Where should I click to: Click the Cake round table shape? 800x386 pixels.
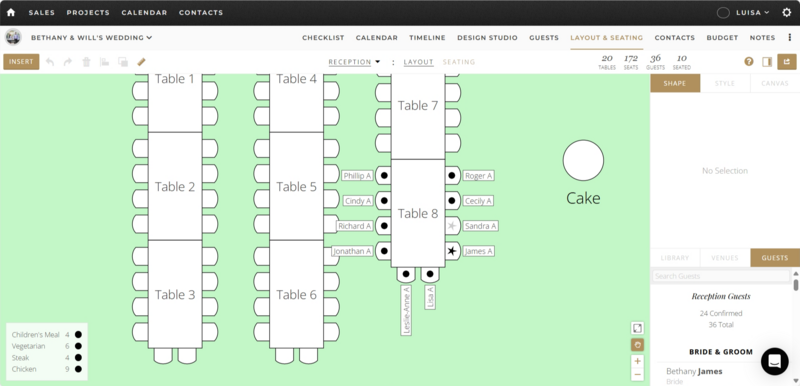pyautogui.click(x=583, y=160)
